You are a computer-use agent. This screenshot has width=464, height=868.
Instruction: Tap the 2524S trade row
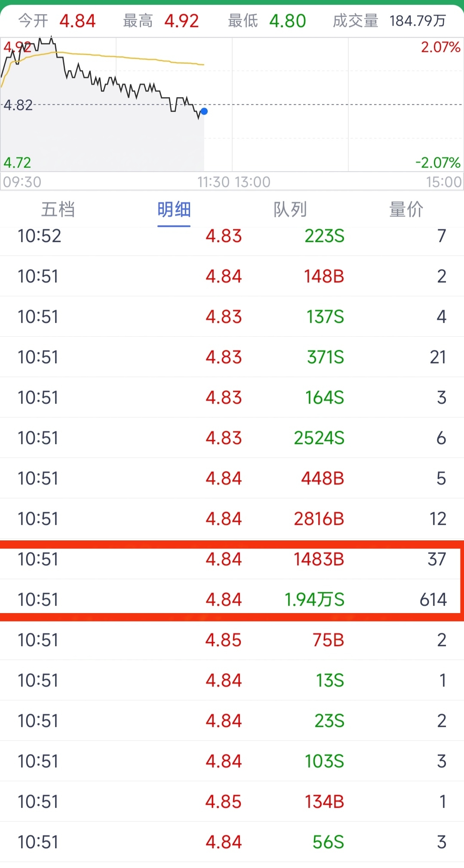click(232, 438)
